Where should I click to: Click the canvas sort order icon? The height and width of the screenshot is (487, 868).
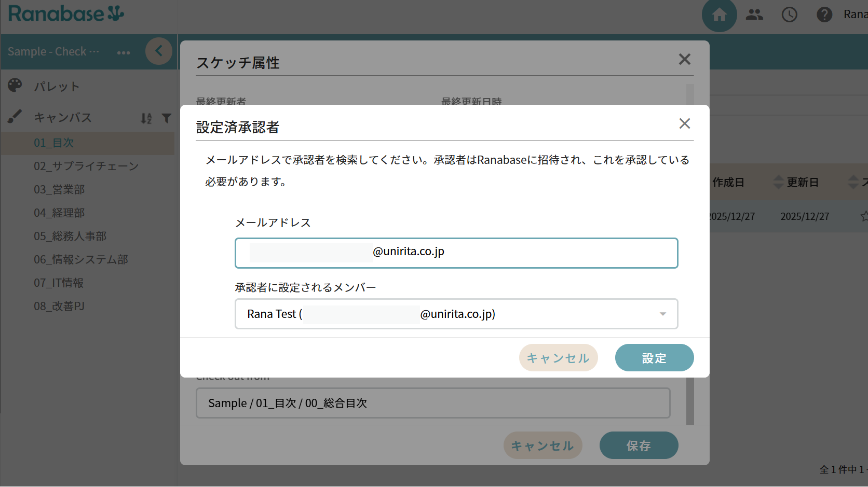point(146,119)
